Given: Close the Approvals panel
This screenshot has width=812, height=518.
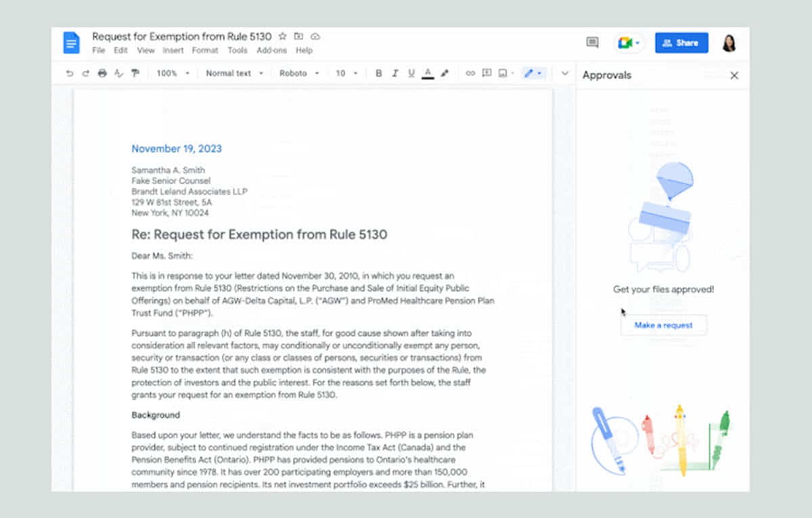Looking at the screenshot, I should click(x=734, y=75).
